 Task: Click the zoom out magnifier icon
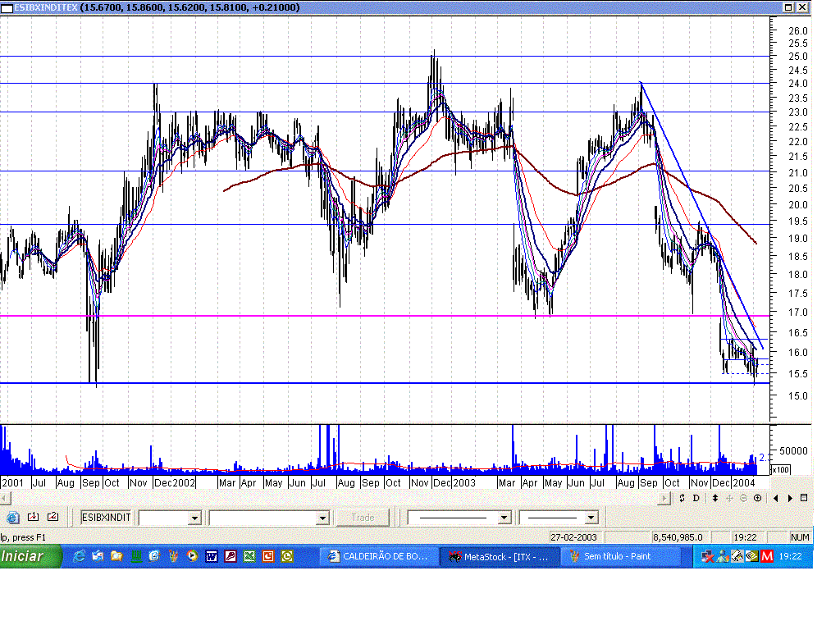pyautogui.click(x=743, y=498)
